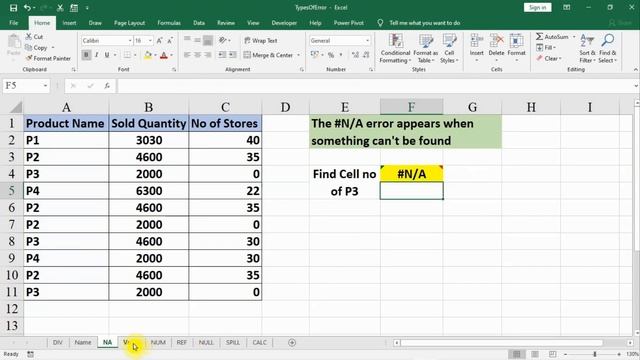640x360 pixels.
Task: Click the Decrease Indent icon
Action: pyautogui.click(x=222, y=55)
